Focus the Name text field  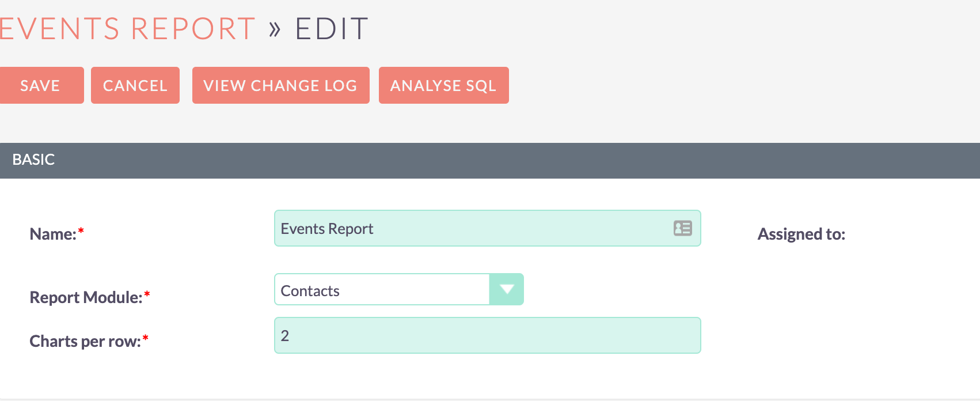(472, 229)
